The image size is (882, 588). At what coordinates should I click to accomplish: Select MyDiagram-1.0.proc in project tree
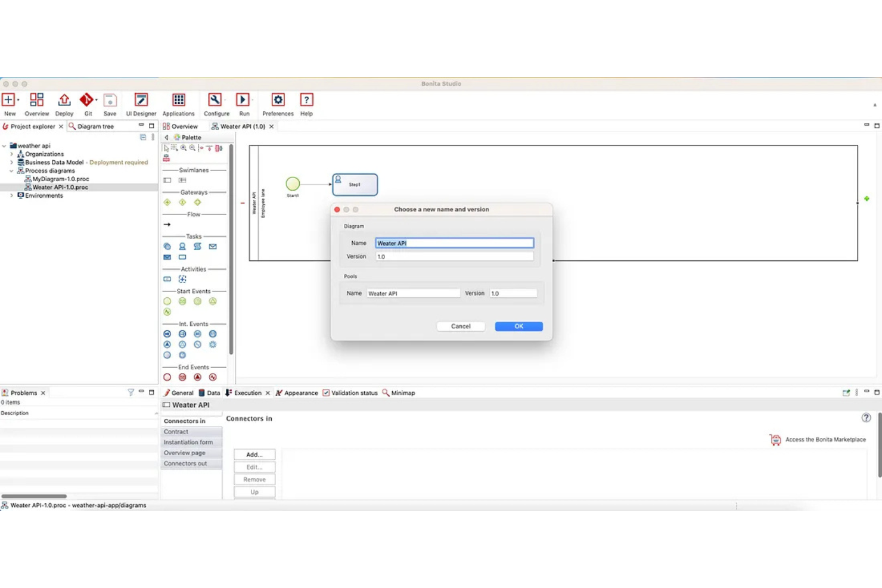pyautogui.click(x=57, y=179)
